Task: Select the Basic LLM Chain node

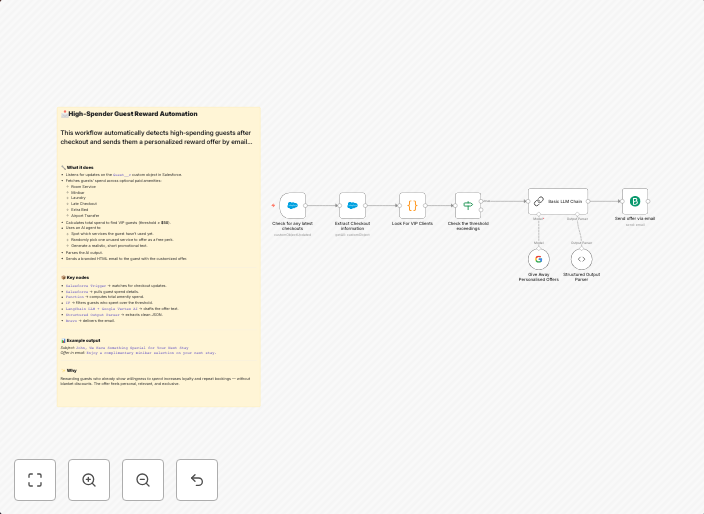Action: click(x=558, y=201)
